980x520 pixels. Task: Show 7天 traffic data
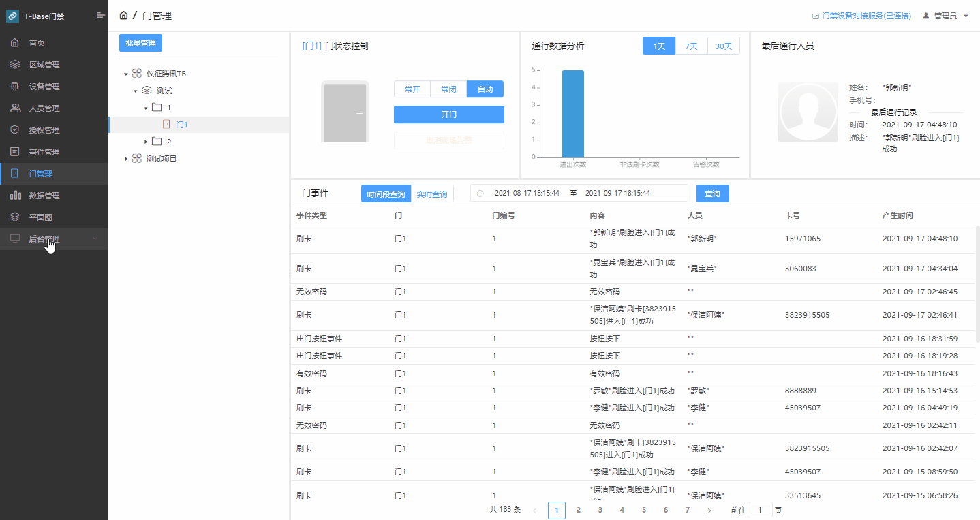pos(692,46)
